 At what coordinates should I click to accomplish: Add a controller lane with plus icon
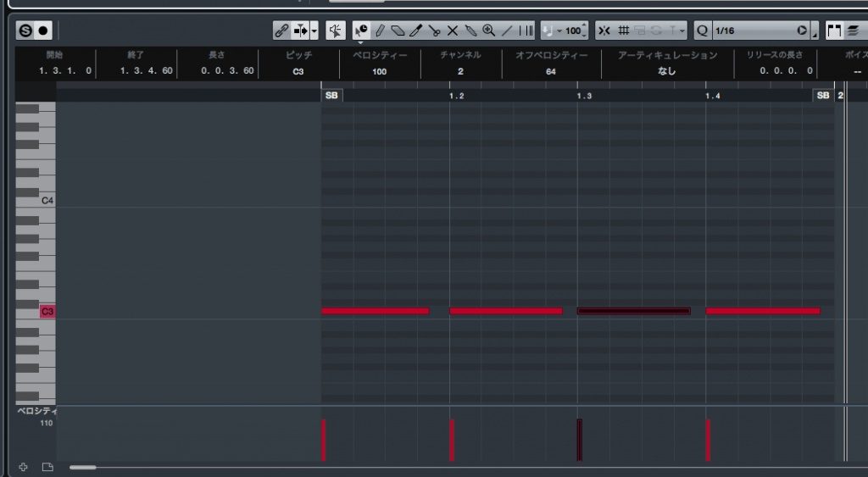click(x=23, y=467)
